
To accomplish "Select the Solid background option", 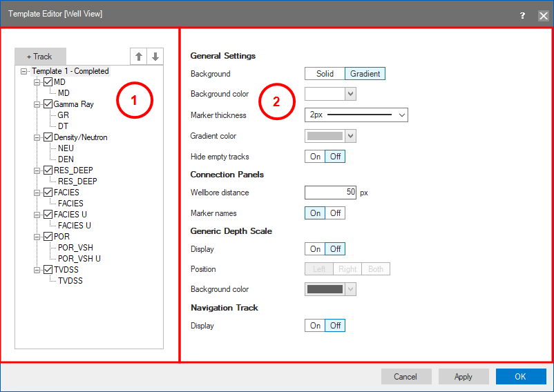I will point(325,74).
